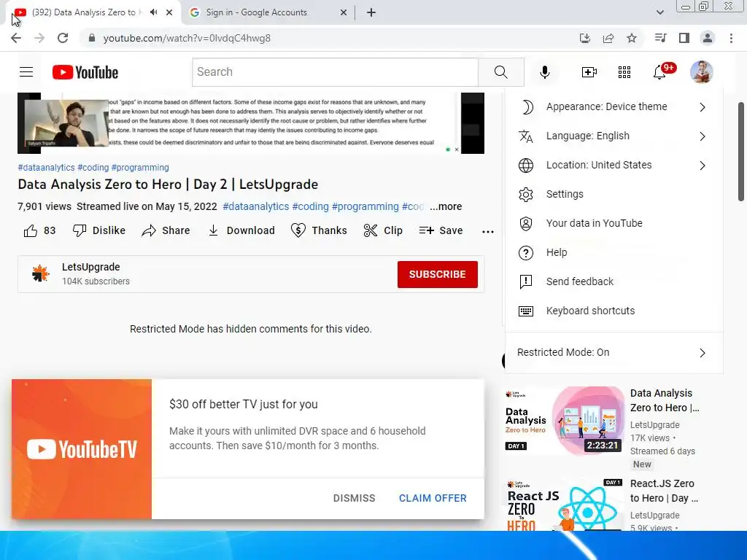Screen dimensions: 747x560
Task: Click "Restricted Mode has hidden comments" text
Action: 251,329
